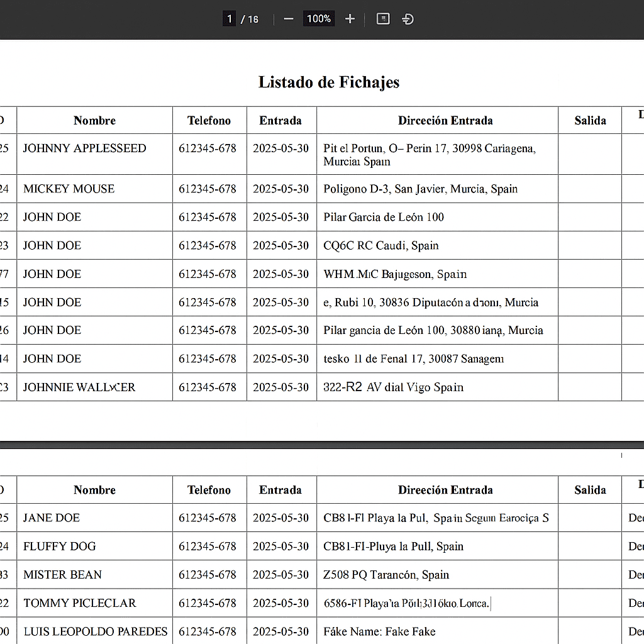Select the JOHNNY APPLESEED name cell

(x=84, y=148)
